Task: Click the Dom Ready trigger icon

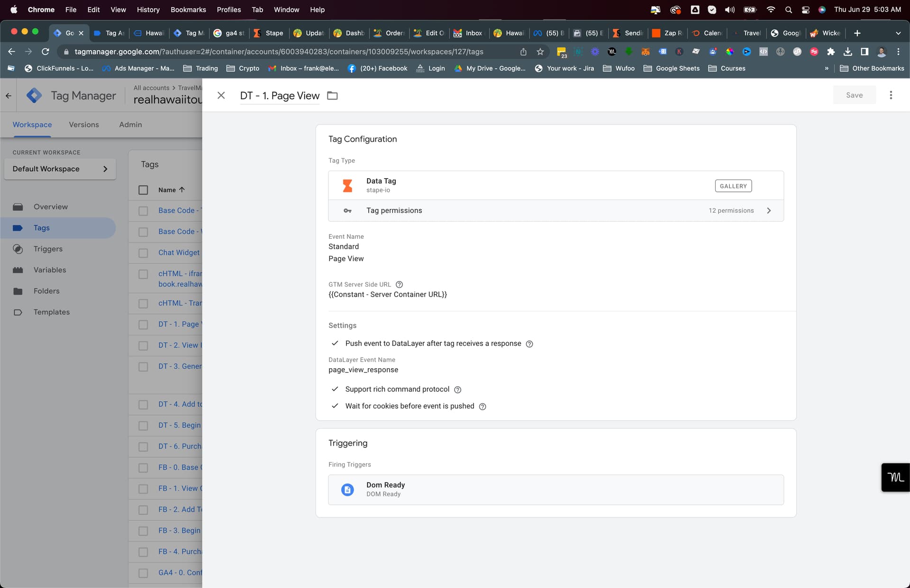Action: click(347, 489)
